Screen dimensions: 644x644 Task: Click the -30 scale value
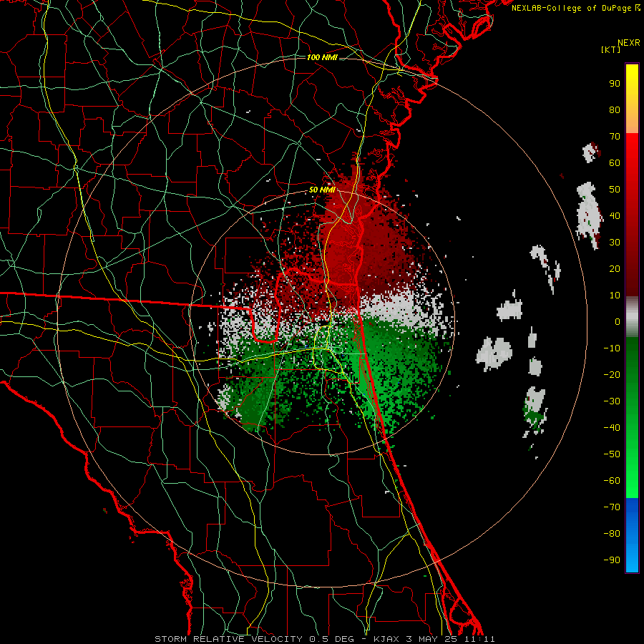(x=612, y=401)
